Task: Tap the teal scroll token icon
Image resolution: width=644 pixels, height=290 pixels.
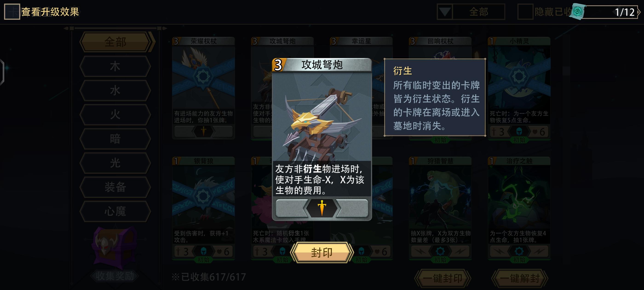Action: [x=578, y=12]
